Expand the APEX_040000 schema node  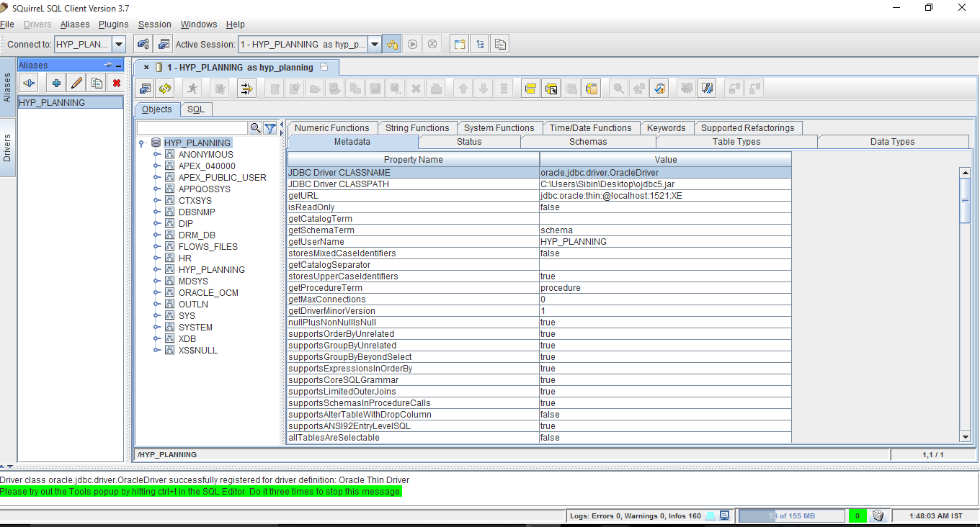pyautogui.click(x=156, y=166)
